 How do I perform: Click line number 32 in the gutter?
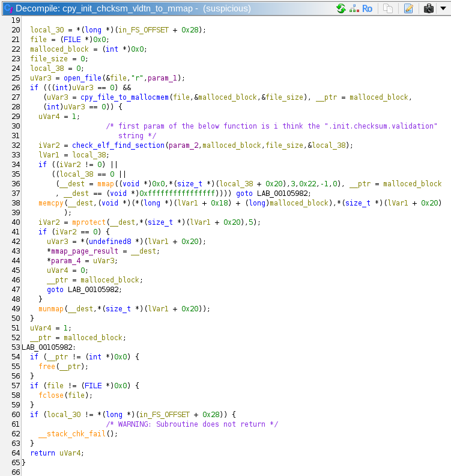coord(16,145)
